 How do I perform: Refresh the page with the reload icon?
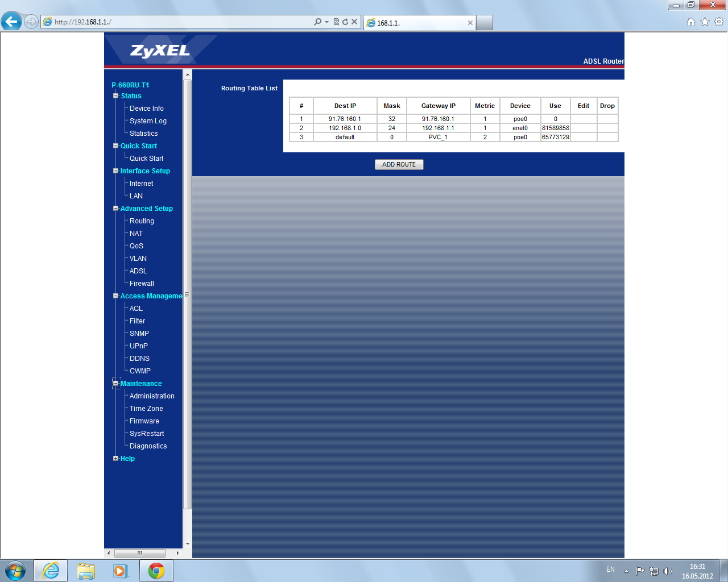(345, 22)
